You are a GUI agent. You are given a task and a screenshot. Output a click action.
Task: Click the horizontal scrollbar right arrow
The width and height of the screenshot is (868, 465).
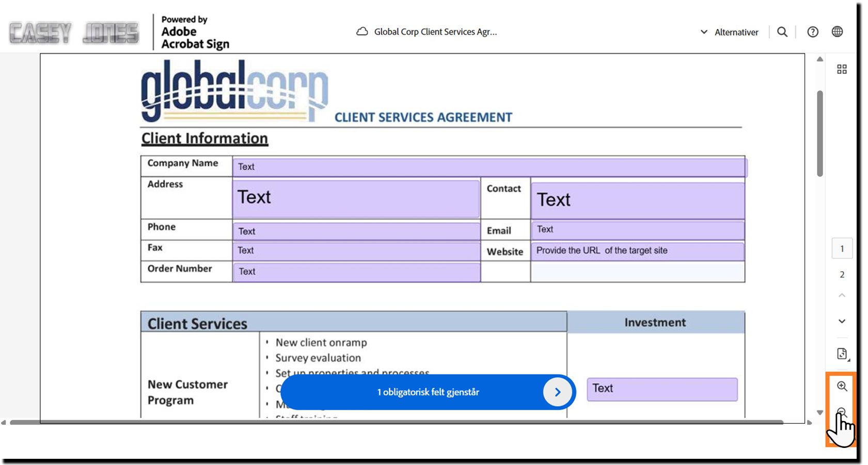(809, 422)
